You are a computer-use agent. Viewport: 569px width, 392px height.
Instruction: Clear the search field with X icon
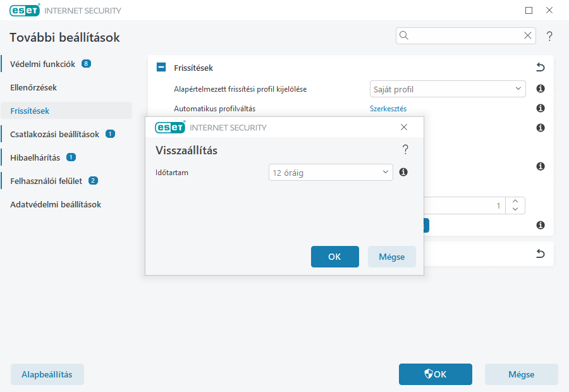pos(528,35)
